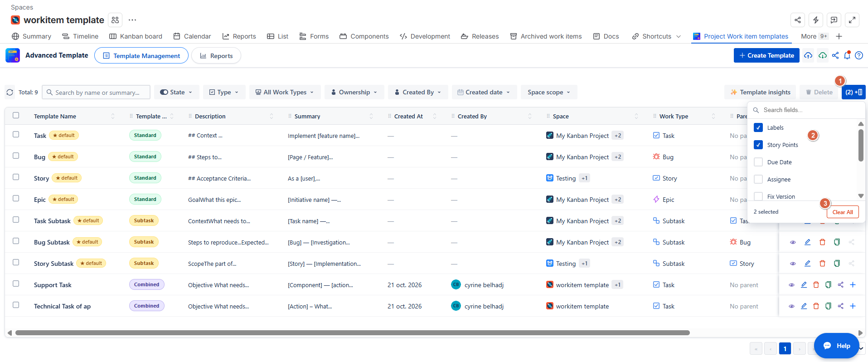Expand the All Work Types dropdown

[285, 92]
